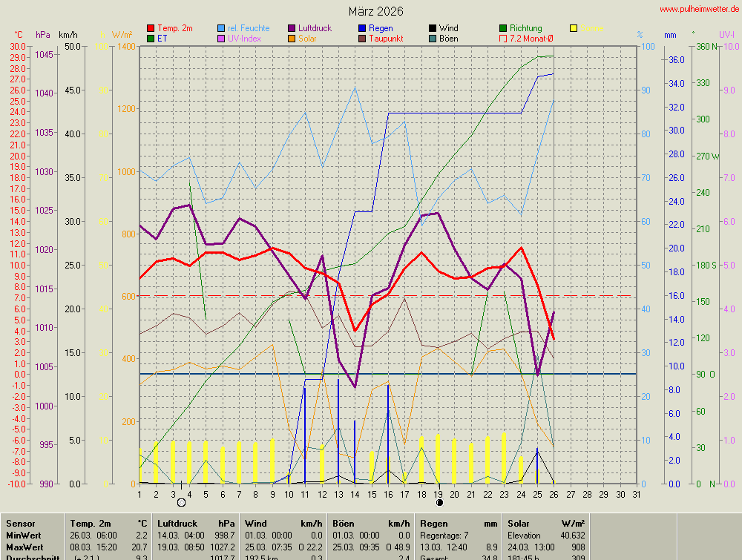This screenshot has height=560, width=742.
Task: Click the yellow Sonne legend square
Action: [x=574, y=28]
